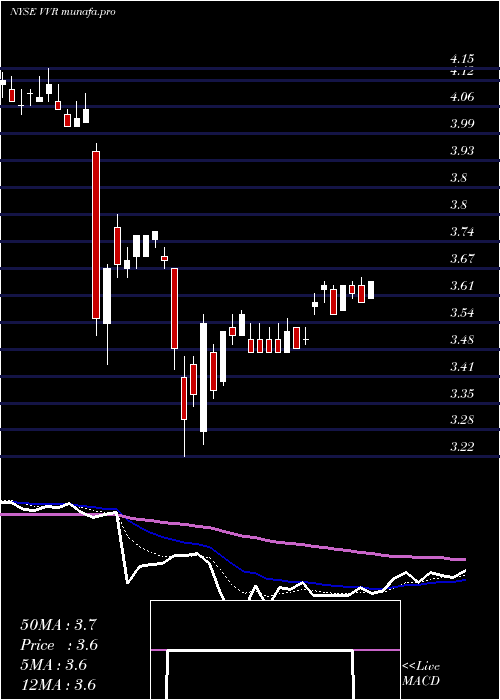Screen dimensions: 500x700
Task: Click the last white candlestick on the right
Action: pos(371,290)
